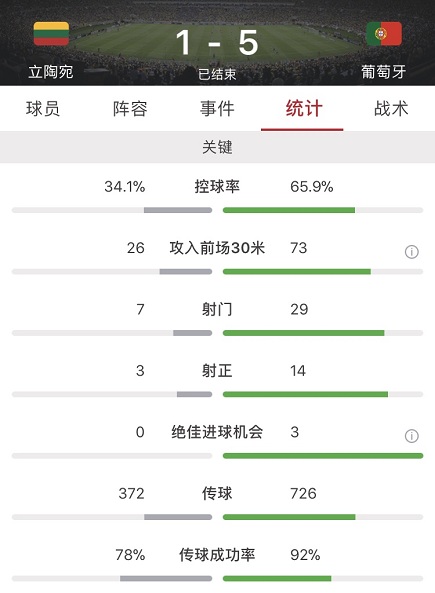Screen dimensions: 435x593
Task: Tap the Lithuania flag icon
Action: coord(51,34)
